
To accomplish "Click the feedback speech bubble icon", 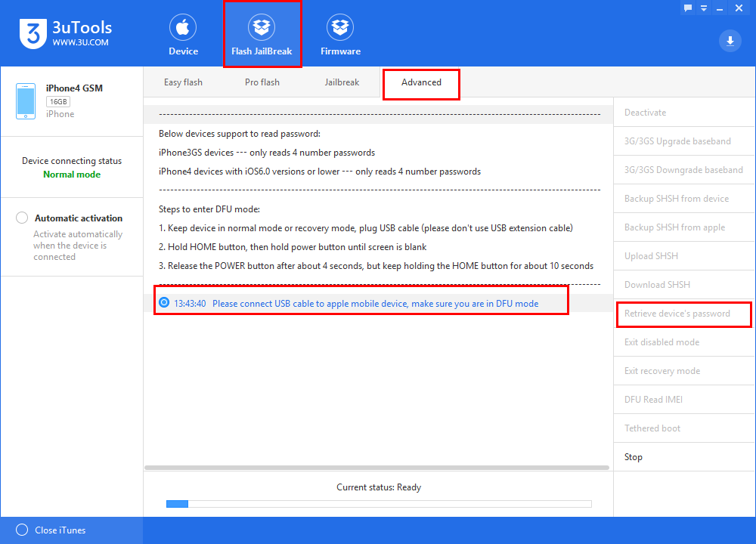I will (688, 8).
